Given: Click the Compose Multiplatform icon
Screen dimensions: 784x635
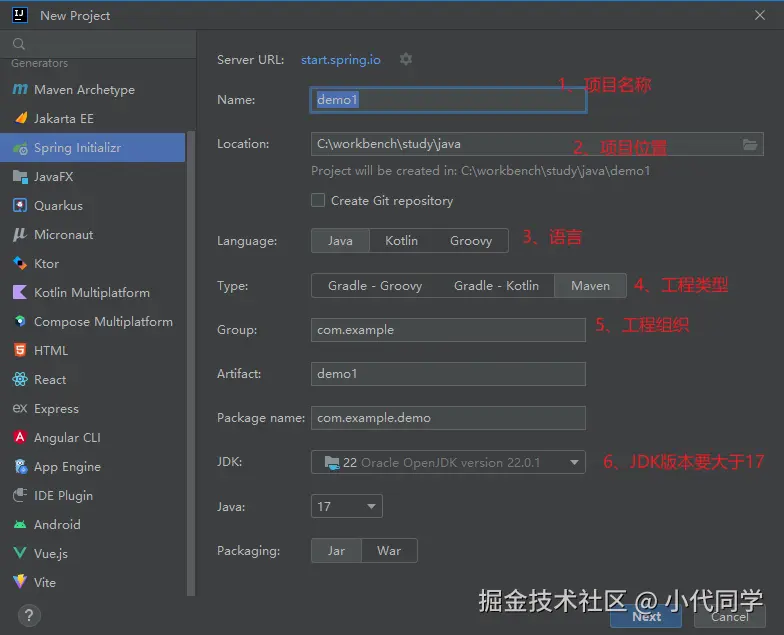Looking at the screenshot, I should click(20, 321).
